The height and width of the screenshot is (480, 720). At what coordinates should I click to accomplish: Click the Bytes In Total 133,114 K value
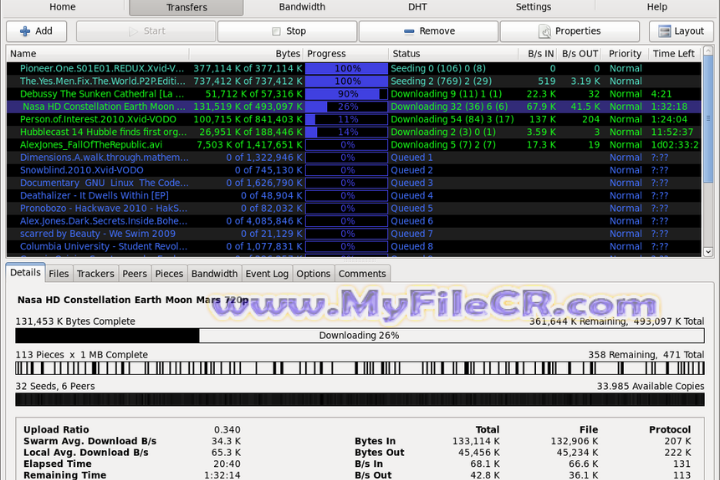point(476,441)
